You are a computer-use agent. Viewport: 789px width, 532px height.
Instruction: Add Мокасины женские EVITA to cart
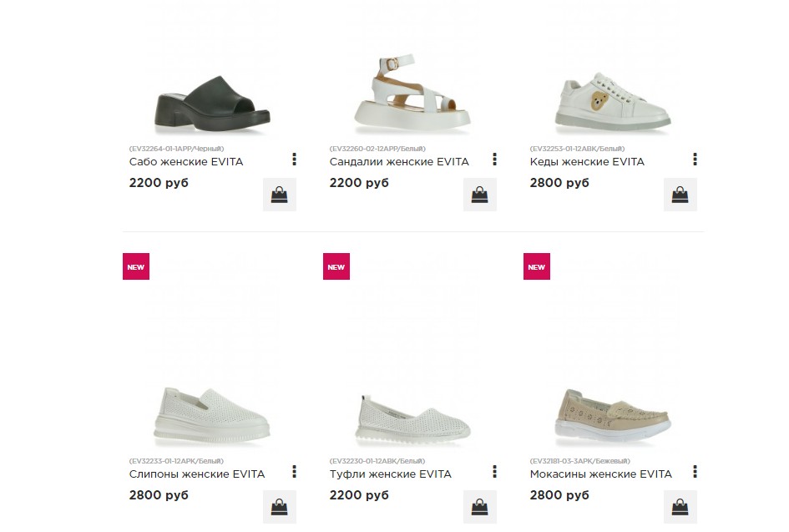pyautogui.click(x=680, y=507)
